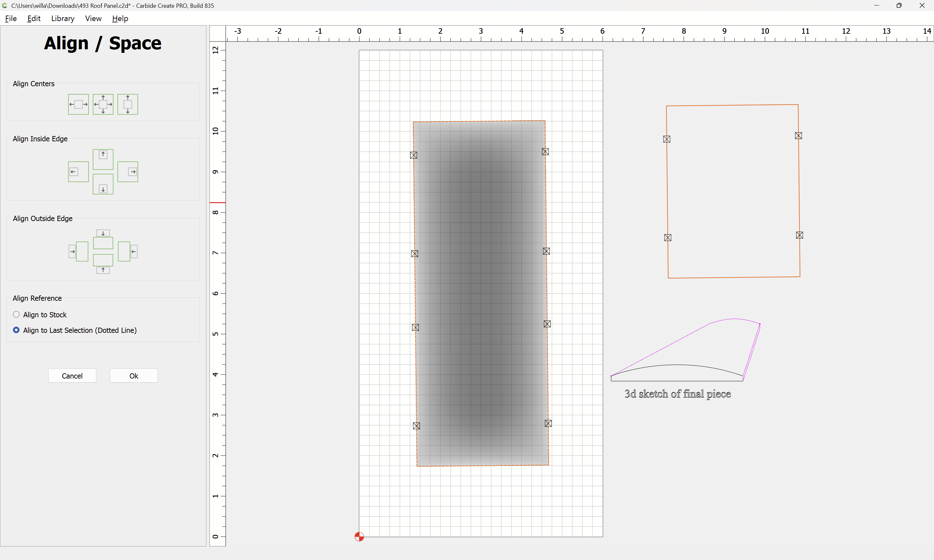Confirm alignment with Ok button
The height and width of the screenshot is (560, 934).
coord(134,376)
